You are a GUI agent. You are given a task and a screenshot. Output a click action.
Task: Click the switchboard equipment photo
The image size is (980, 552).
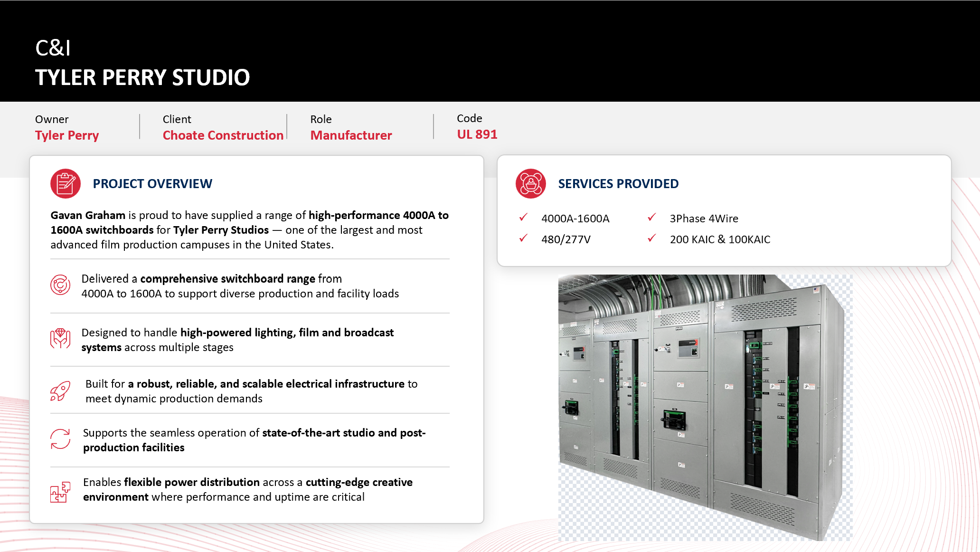click(x=705, y=408)
